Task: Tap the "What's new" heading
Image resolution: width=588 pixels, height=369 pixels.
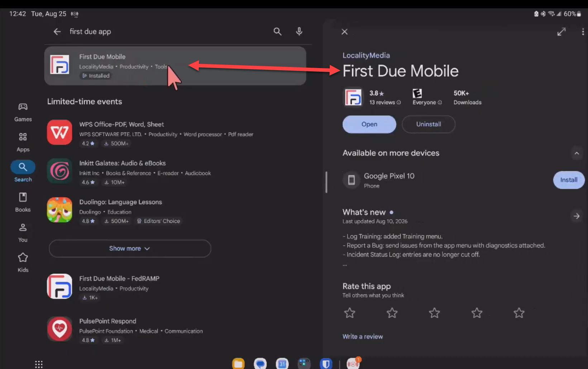Action: (364, 212)
